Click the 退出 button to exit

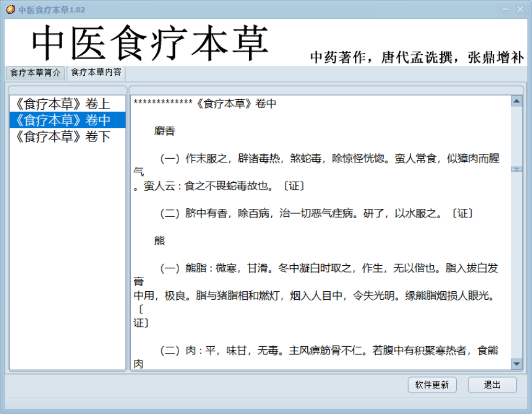point(492,385)
